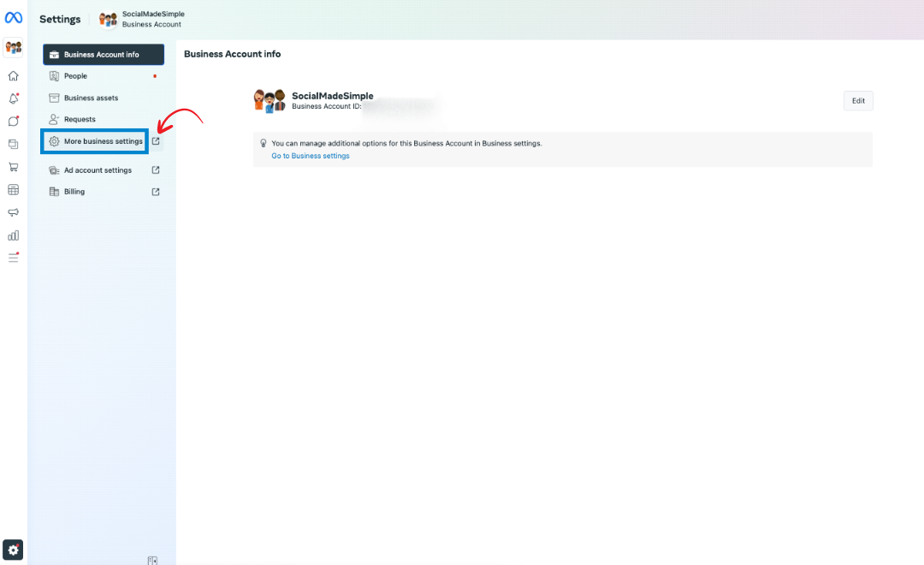The image size is (924, 565).
Task: Click the lightbulb tip icon
Action: [264, 143]
